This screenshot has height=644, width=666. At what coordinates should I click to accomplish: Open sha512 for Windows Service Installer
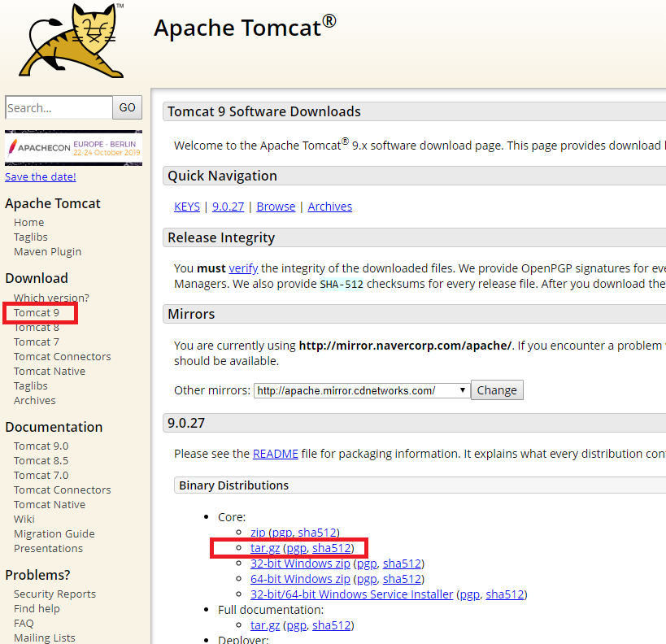point(505,594)
